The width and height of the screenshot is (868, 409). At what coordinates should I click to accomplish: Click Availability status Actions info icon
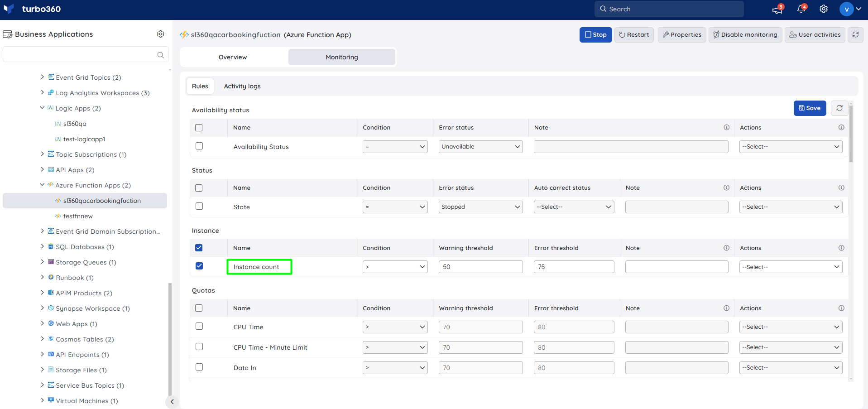841,128
